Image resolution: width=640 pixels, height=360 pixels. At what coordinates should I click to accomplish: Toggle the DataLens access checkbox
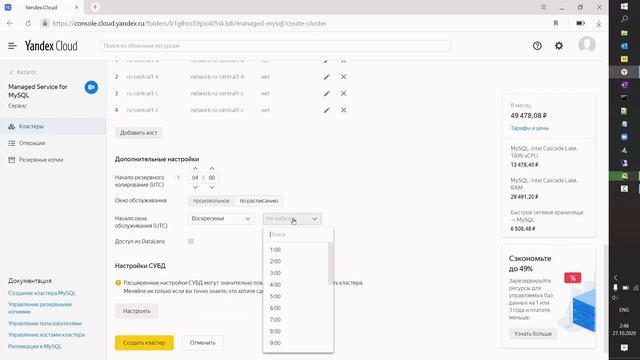point(191,241)
